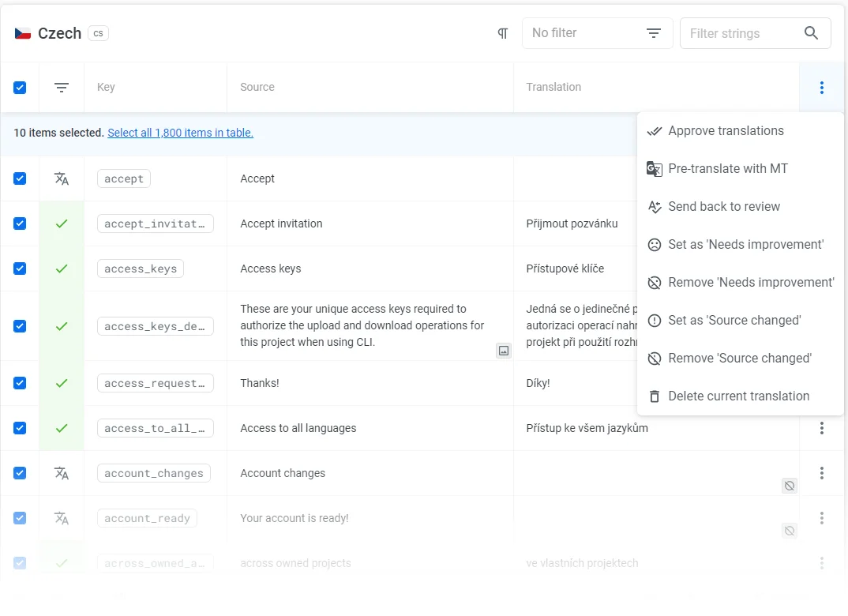
Task: Open the No filter dropdown
Action: point(597,33)
